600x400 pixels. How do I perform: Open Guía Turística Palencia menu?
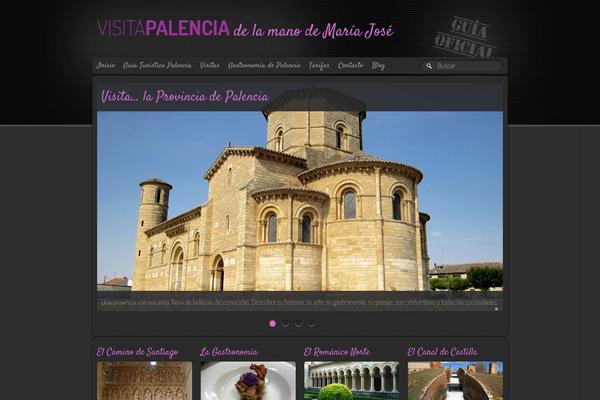coord(157,65)
